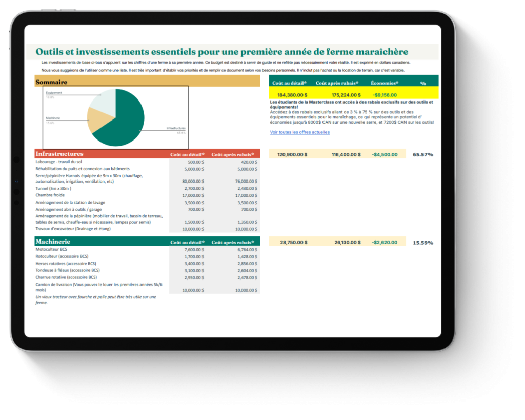Click the Infrastructures subtotal '120,900.00 $'

292,155
